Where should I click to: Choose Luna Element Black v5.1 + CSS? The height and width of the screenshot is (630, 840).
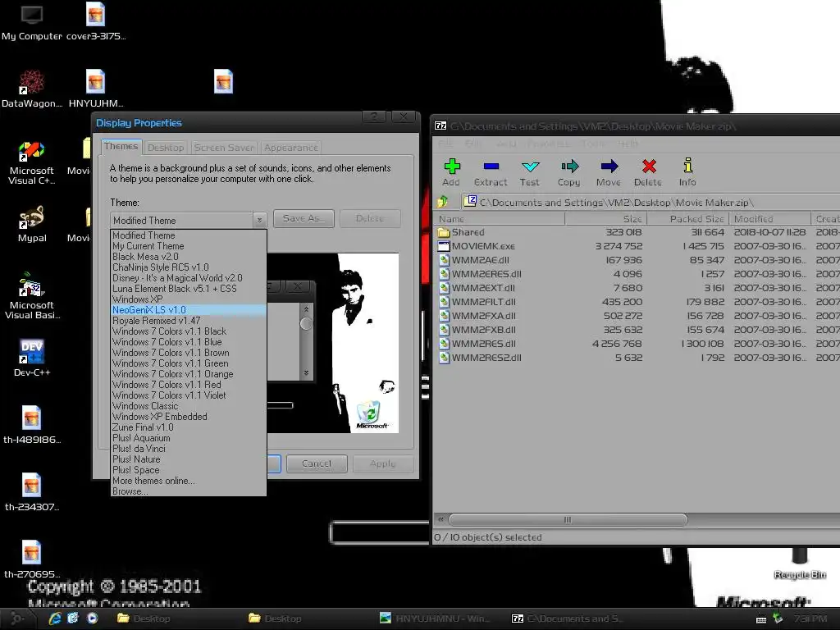189,288
